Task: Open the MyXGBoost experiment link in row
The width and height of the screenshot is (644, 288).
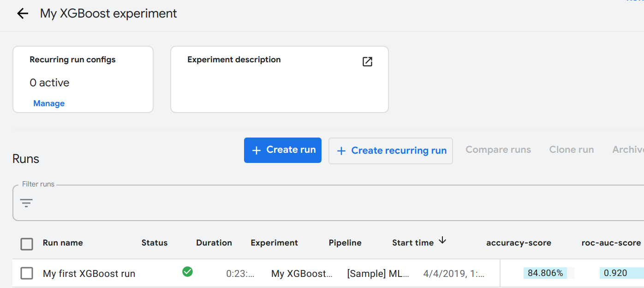Action: tap(302, 274)
